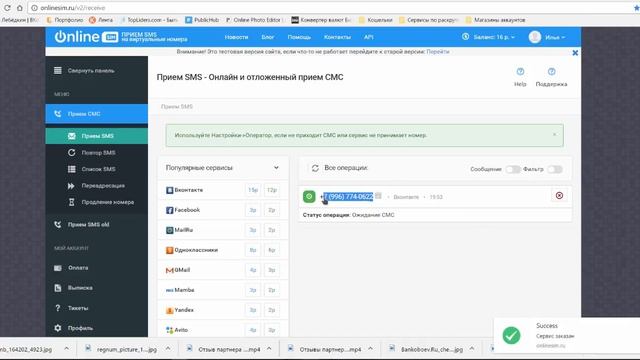Click the highlighted phone number
This screenshot has width=640, height=360.
point(348,197)
